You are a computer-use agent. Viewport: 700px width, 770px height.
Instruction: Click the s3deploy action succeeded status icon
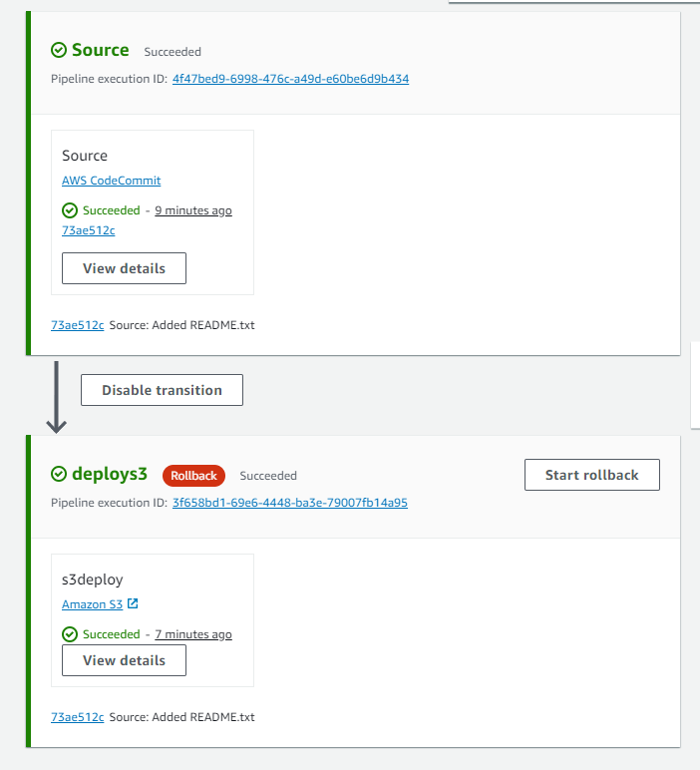(70, 634)
